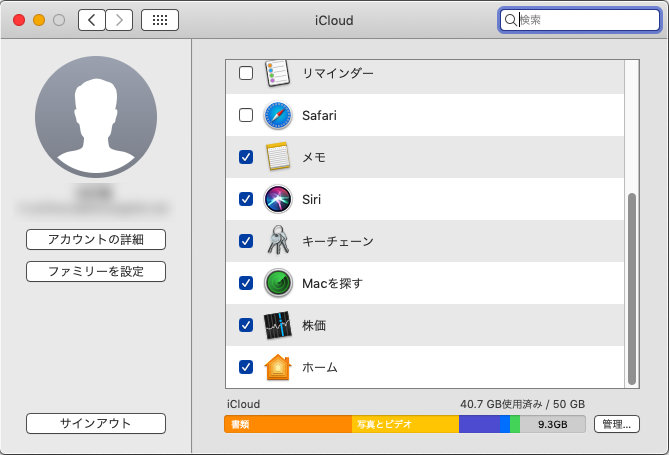Minimize the window with yellow button
The height and width of the screenshot is (455, 669).
[x=39, y=20]
